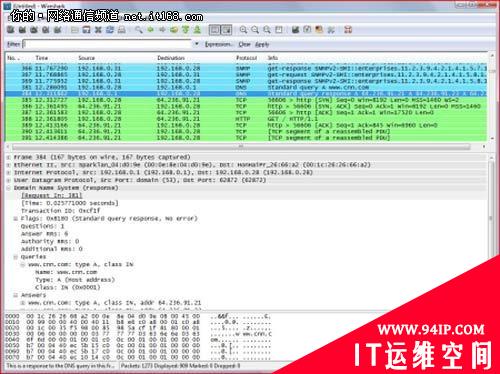Viewport: 500px width, 374px height.
Task: Select the Questions: 1 line
Action: [x=43, y=226]
